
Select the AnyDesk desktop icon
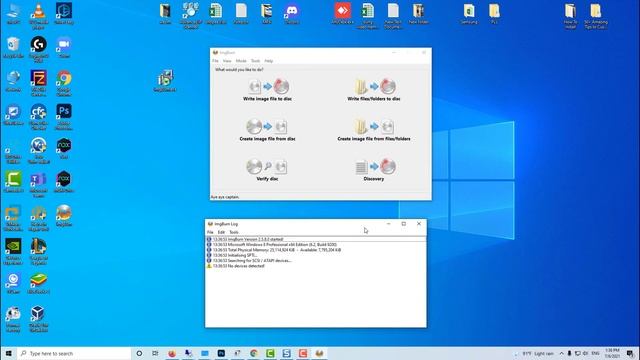click(342, 13)
